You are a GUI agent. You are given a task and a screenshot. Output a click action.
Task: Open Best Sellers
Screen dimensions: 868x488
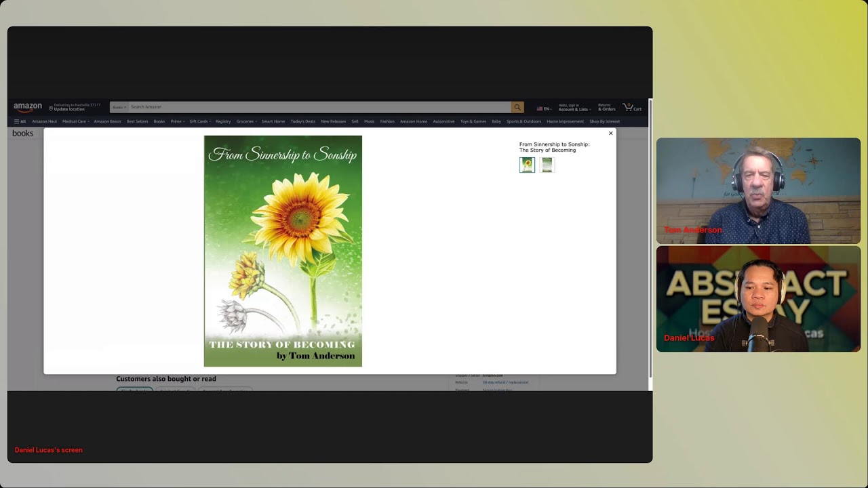[137, 121]
